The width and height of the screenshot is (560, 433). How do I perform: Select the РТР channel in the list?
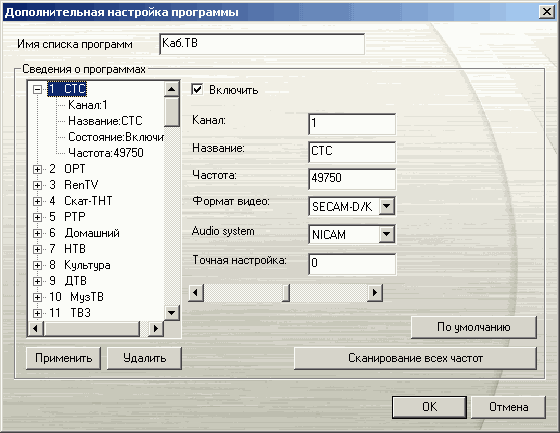pyautogui.click(x=68, y=217)
